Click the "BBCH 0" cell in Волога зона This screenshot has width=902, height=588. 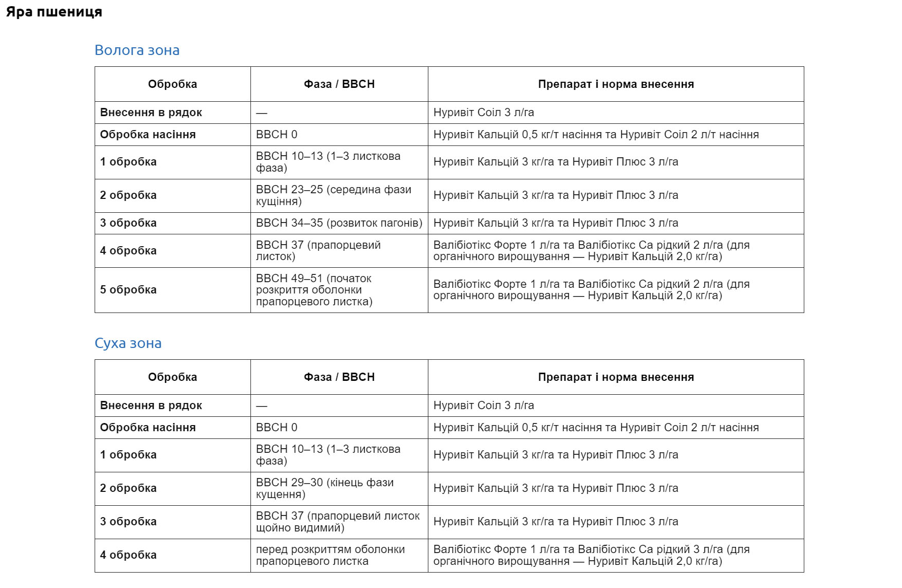click(339, 135)
